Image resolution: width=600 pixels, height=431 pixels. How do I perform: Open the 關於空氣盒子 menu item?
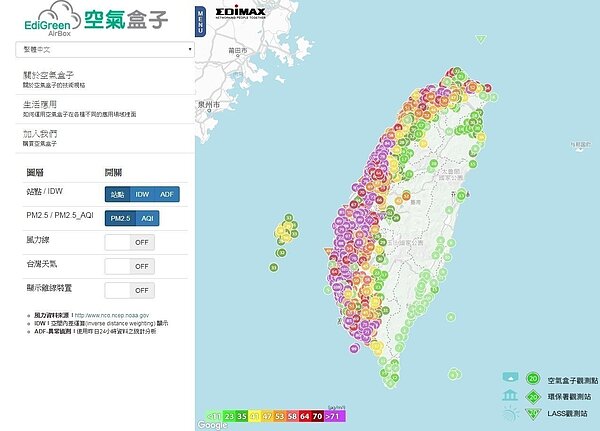pyautogui.click(x=105, y=80)
